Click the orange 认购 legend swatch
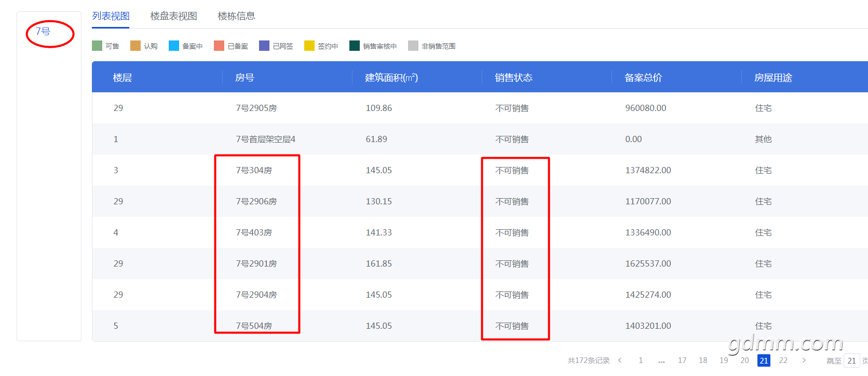Screen dimensions: 868x376 click(135, 46)
